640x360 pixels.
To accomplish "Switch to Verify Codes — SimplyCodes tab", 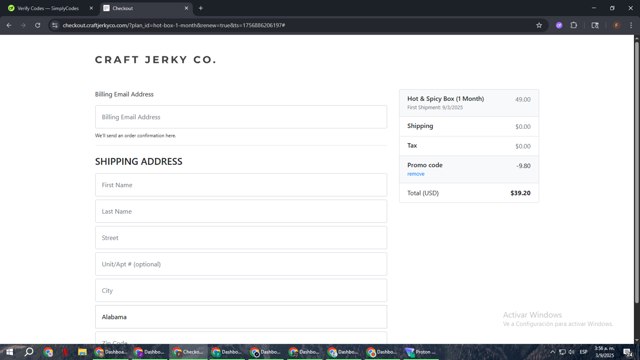I will coord(48,8).
